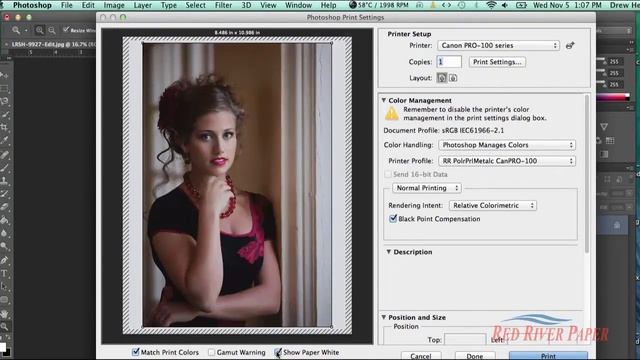This screenshot has width=640, height=360.
Task: Select the Lasso tool in toolbar
Action: pos(4,101)
